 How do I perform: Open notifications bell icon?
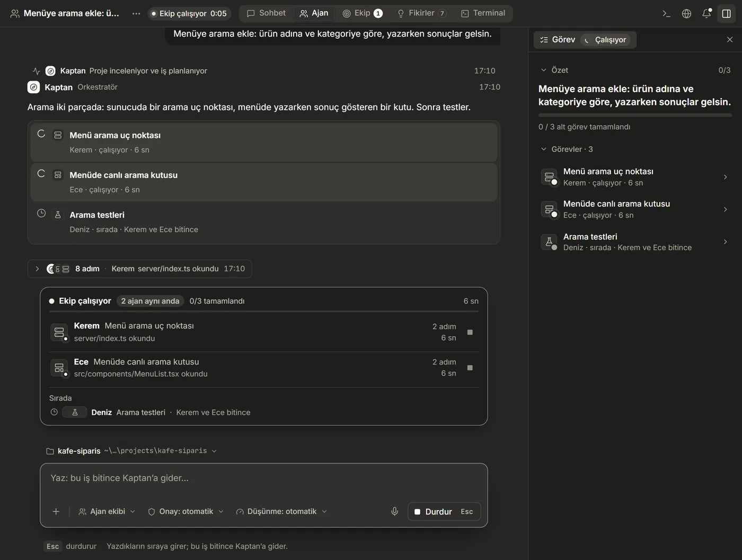[x=706, y=14]
